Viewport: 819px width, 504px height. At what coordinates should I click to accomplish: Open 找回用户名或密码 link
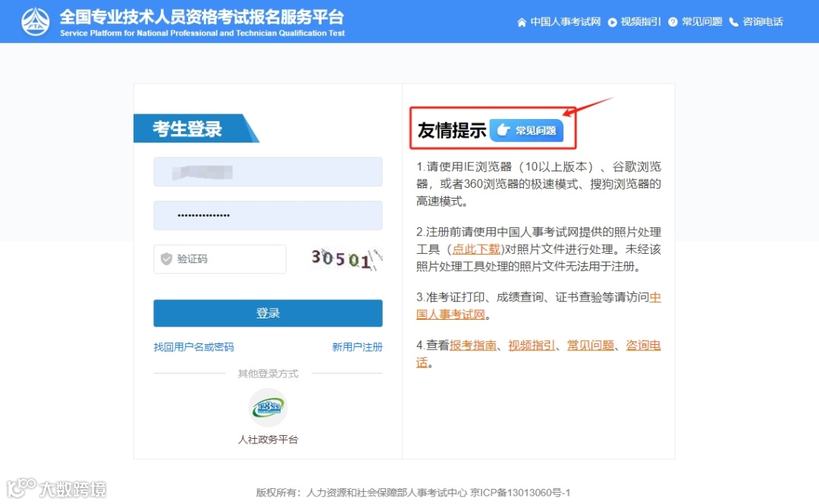click(194, 347)
